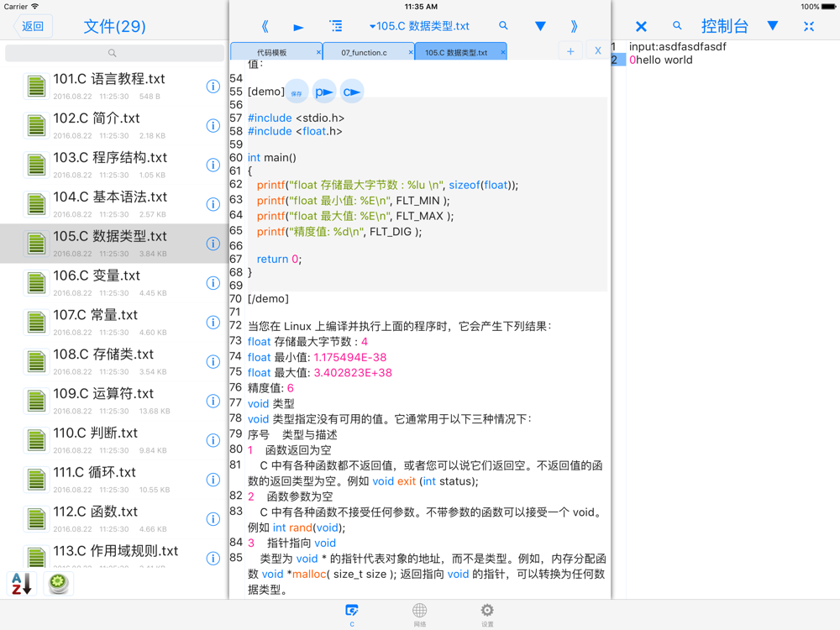840x630 pixels.
Task: Add a new editor tab
Action: pyautogui.click(x=570, y=51)
